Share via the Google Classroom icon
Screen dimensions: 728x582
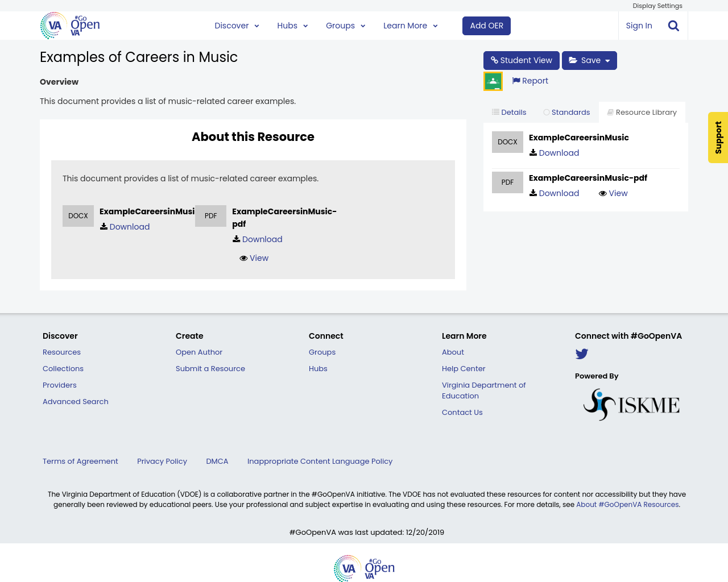493,81
